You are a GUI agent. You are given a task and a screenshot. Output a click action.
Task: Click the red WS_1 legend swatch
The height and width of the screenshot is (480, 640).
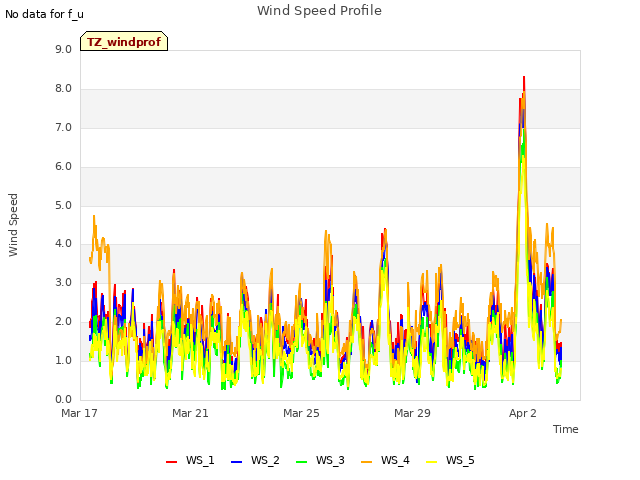[x=171, y=462]
